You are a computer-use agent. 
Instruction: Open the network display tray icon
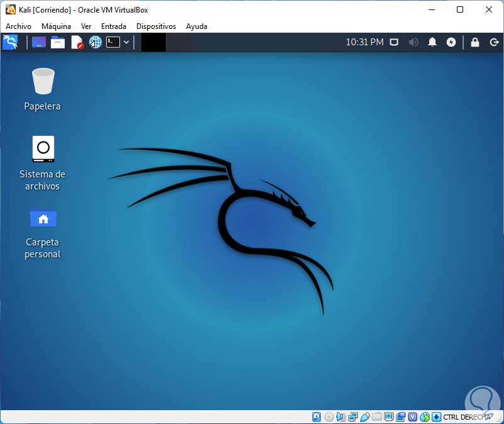click(394, 42)
